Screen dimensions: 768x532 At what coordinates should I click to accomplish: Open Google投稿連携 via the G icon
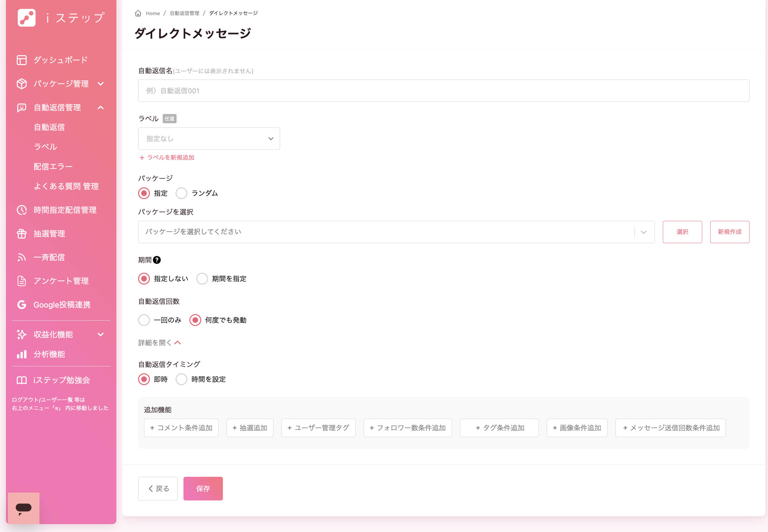tap(22, 305)
